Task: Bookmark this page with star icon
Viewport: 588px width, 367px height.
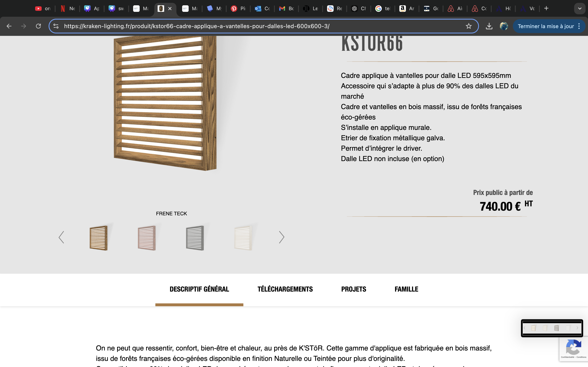Action: pos(468,26)
